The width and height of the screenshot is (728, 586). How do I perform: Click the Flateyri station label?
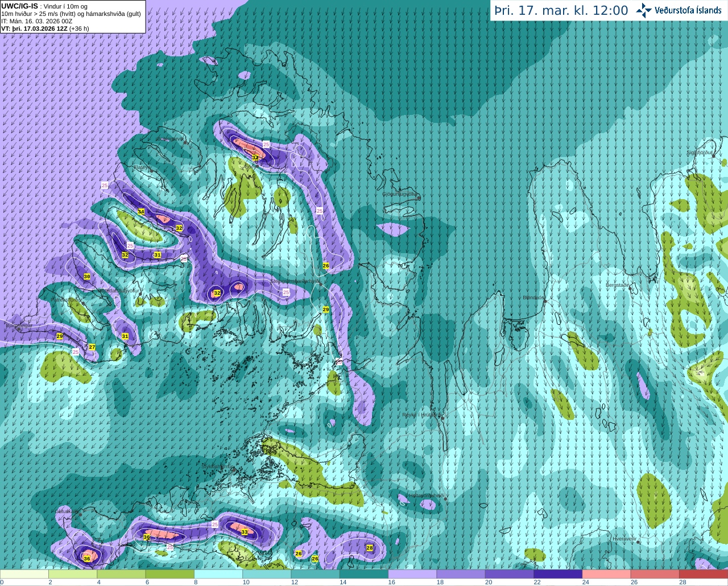click(x=142, y=167)
